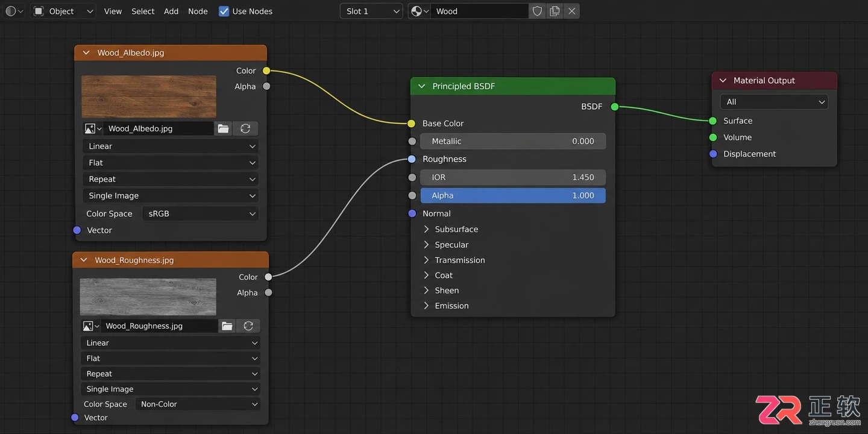Open the material browse sphere icon
This screenshot has width=868, height=434.
[x=420, y=11]
